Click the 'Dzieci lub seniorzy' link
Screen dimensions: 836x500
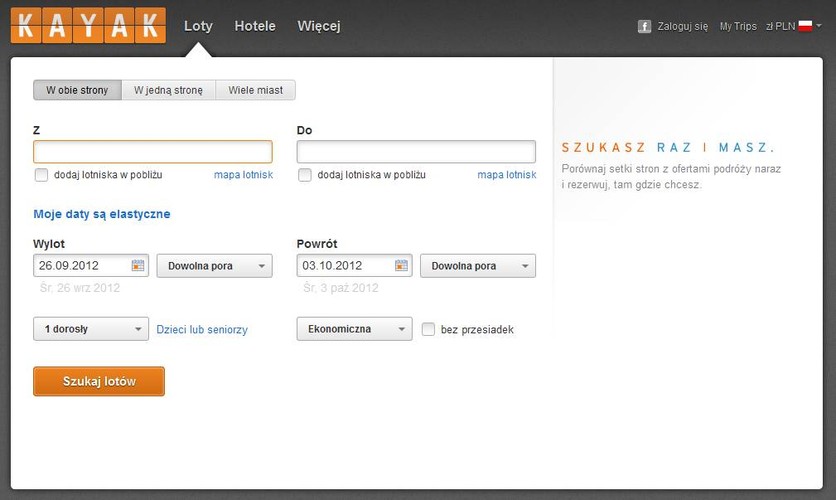tap(202, 329)
